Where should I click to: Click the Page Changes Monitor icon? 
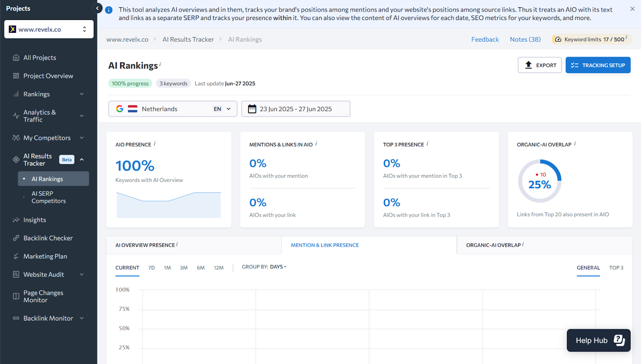[x=16, y=296]
